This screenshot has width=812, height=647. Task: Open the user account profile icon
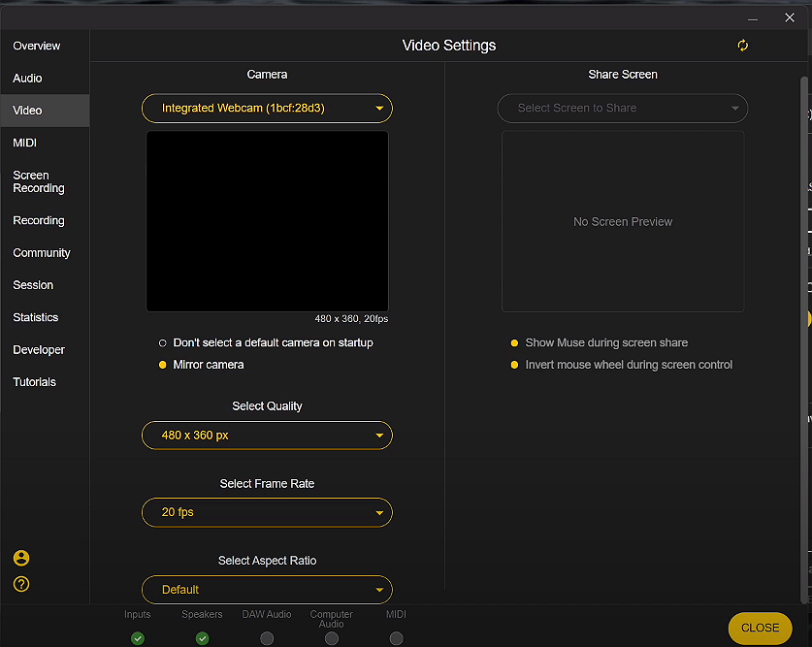pyautogui.click(x=21, y=558)
